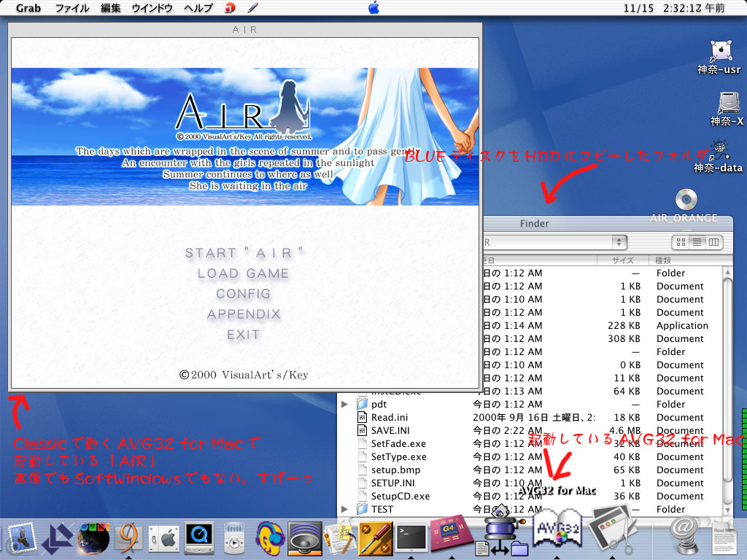Click the screwdriver utility Dock icon
This screenshot has width=747, height=560.
(x=376, y=538)
